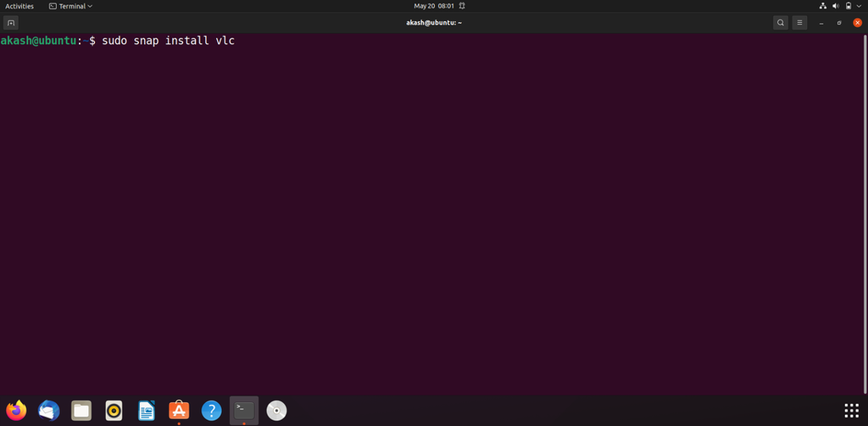Click the 'sudo snap install vlc' command text
Screen dimensions: 868x426
[x=169, y=41]
